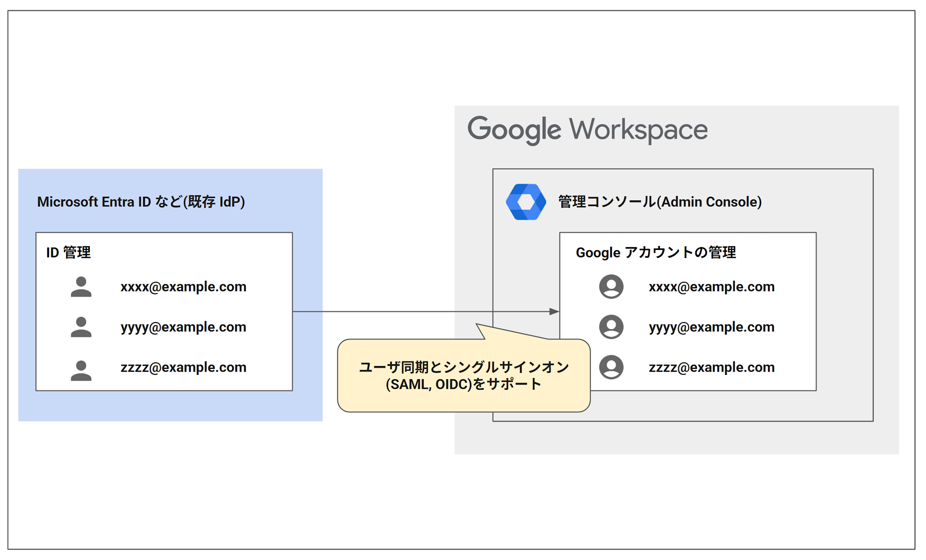Select the '管理コンソール(Admin Console)' label
Screen dimensions: 926x560
(660, 202)
